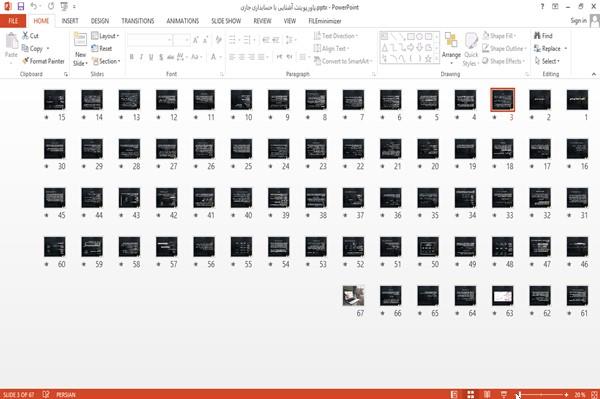Click the Find binoculars icon

[x=538, y=36]
